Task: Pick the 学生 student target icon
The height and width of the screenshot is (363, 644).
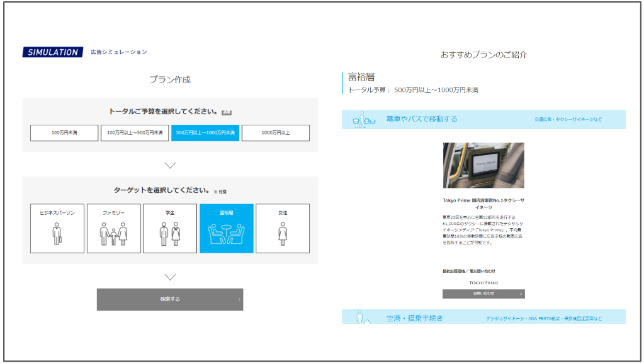Action: pos(170,233)
